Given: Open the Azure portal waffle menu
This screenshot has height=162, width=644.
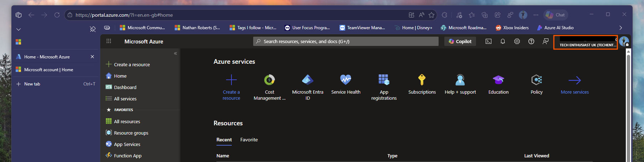Looking at the screenshot, I should point(109,41).
